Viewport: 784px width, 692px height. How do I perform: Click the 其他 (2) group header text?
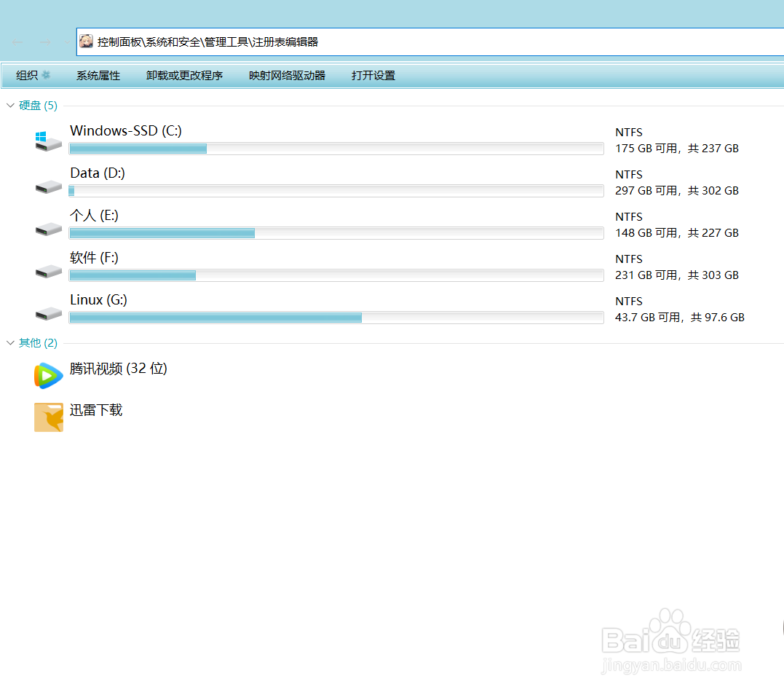pos(38,343)
